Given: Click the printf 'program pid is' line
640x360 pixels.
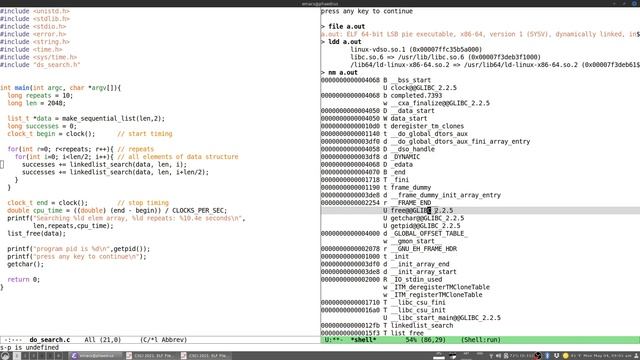Looking at the screenshot, I should [78, 249].
